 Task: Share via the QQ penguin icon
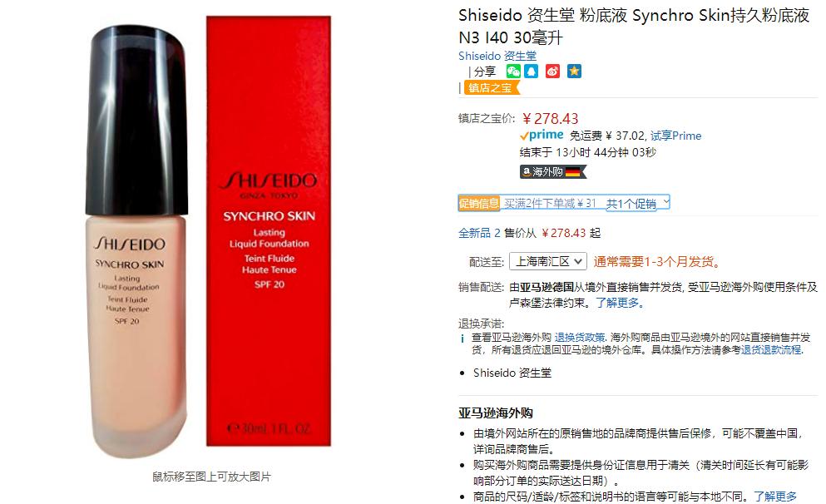(x=532, y=71)
